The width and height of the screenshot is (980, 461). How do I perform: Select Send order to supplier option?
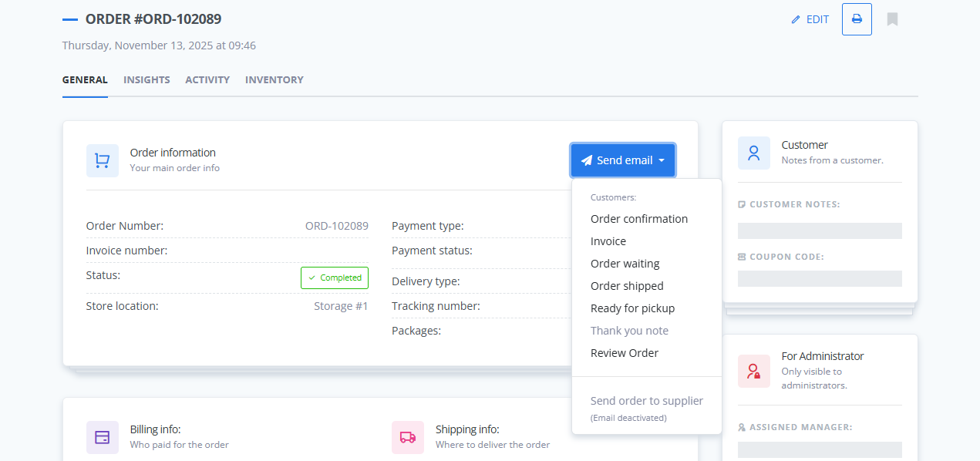pyautogui.click(x=646, y=400)
